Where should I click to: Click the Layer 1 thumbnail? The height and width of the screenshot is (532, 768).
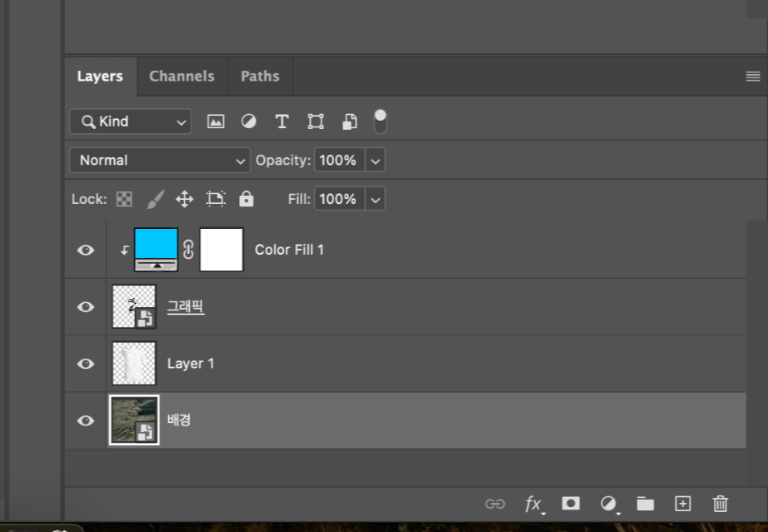pyautogui.click(x=134, y=363)
